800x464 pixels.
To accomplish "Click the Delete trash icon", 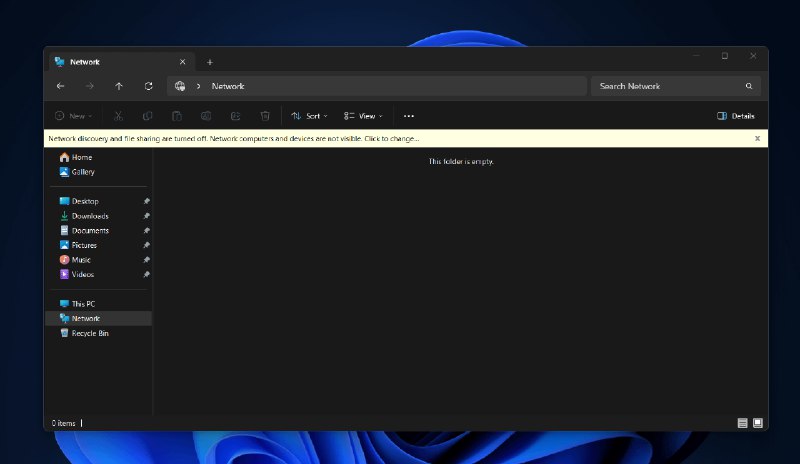I will click(265, 116).
